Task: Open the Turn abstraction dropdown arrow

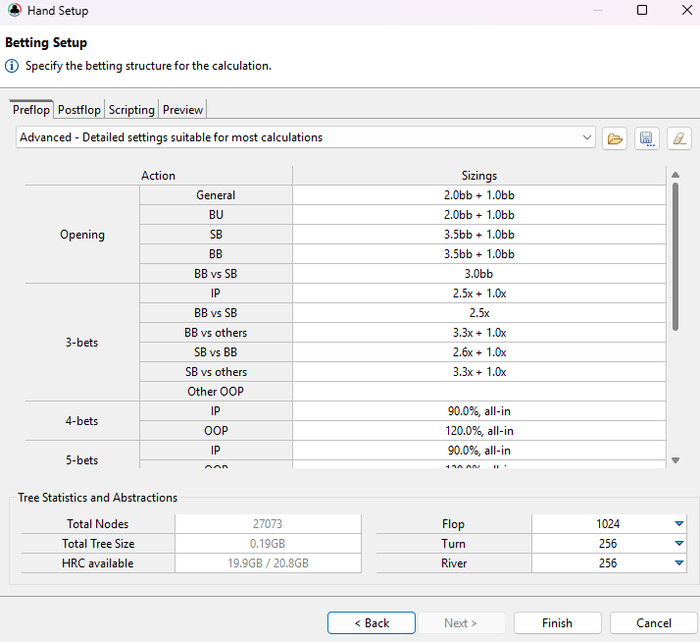Action: pos(679,543)
